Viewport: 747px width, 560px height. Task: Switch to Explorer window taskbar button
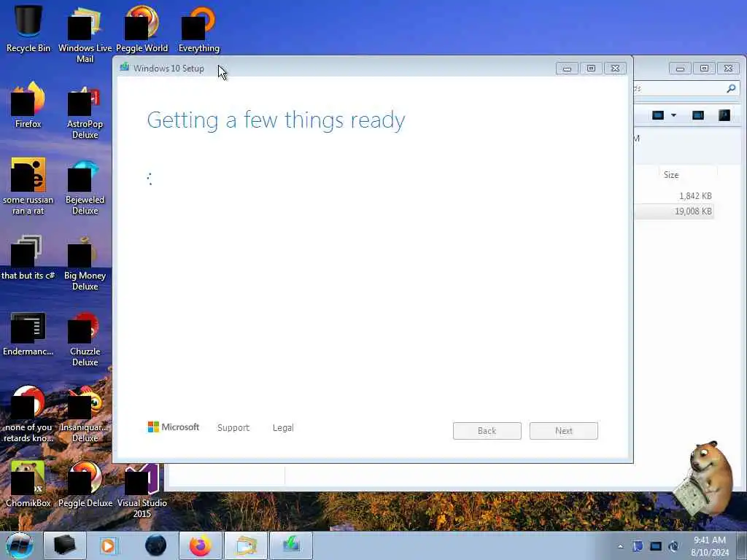[x=245, y=545]
